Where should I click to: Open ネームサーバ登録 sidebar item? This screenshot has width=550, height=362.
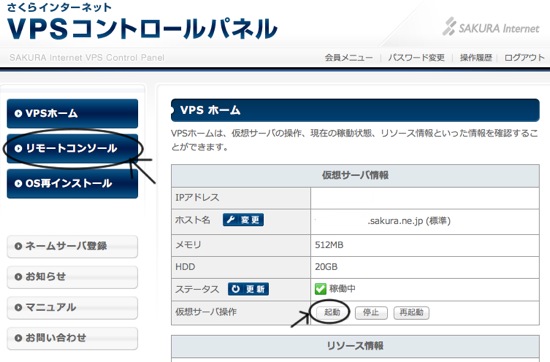72,246
